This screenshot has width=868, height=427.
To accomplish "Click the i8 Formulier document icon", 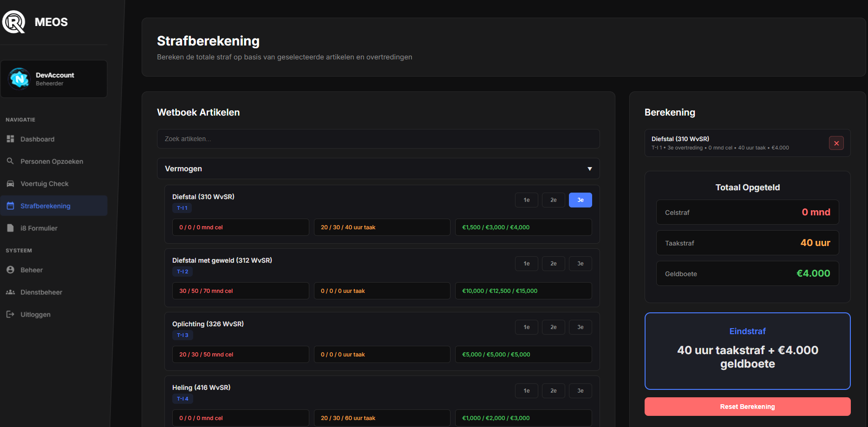I will [10, 228].
